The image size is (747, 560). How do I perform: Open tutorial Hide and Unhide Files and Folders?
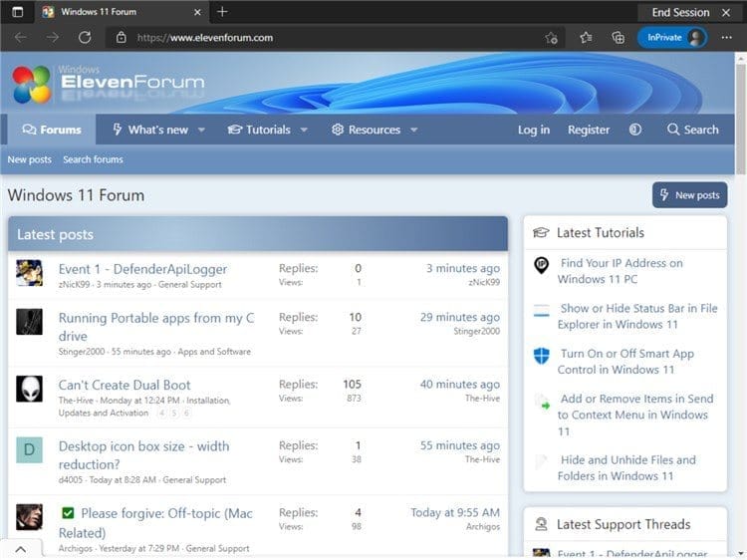click(626, 468)
